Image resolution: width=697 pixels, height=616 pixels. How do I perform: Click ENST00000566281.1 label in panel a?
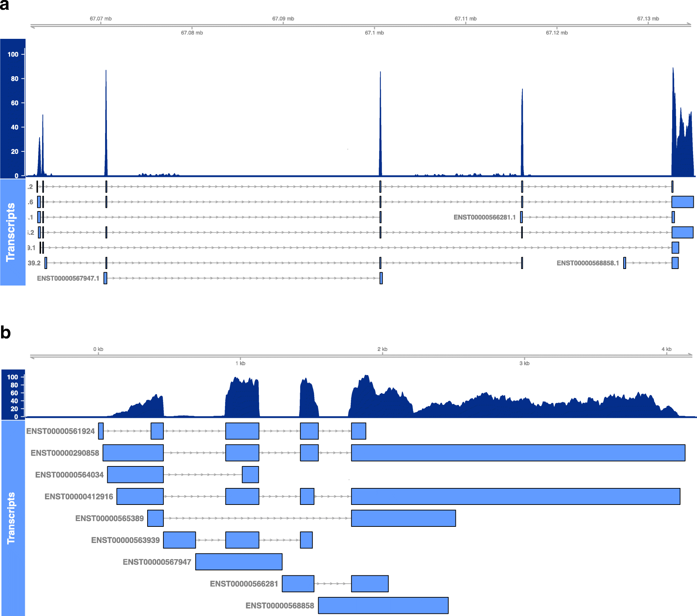coord(484,217)
